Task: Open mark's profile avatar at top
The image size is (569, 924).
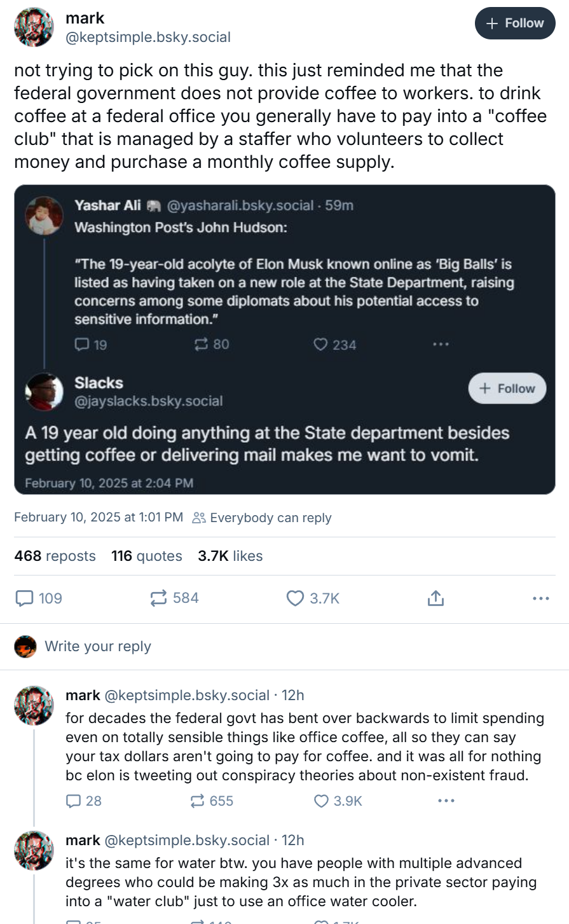Action: pyautogui.click(x=34, y=27)
